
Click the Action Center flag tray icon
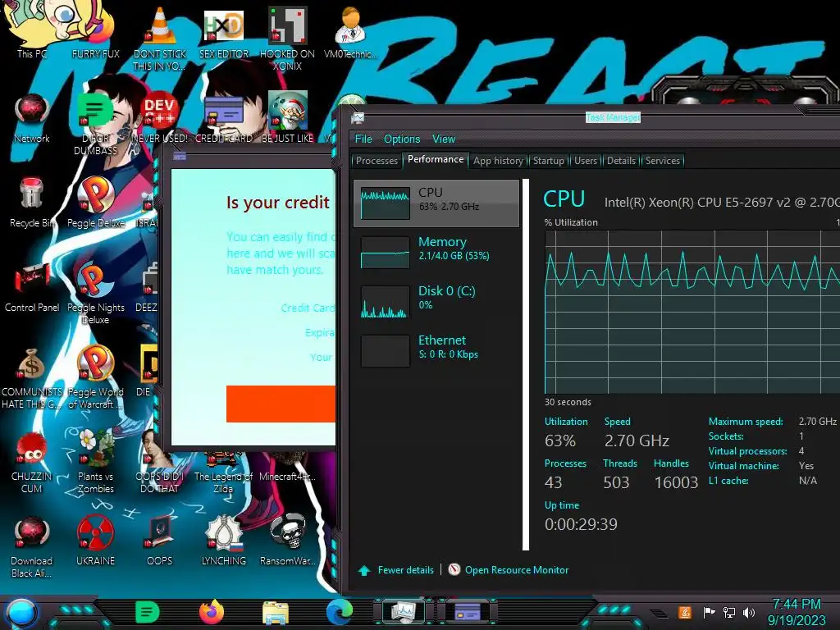point(709,612)
